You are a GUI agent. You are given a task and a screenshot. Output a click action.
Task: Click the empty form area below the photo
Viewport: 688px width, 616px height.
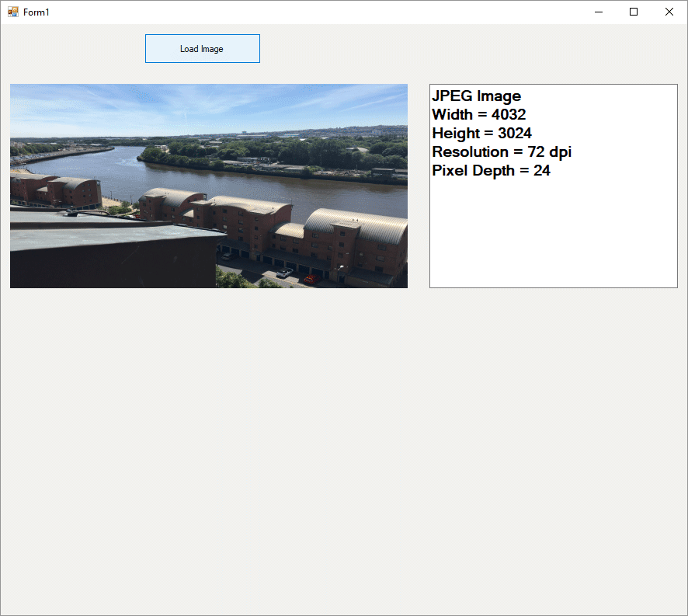click(311, 451)
